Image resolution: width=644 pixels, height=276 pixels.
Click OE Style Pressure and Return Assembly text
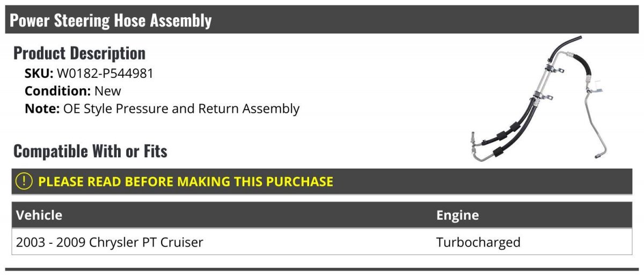click(x=181, y=108)
